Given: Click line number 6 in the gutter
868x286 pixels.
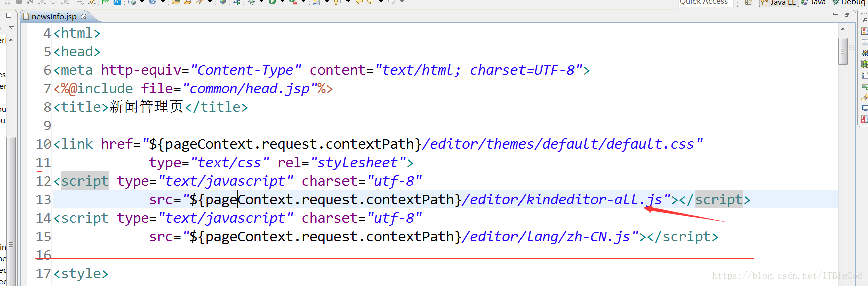Looking at the screenshot, I should tap(47, 70).
